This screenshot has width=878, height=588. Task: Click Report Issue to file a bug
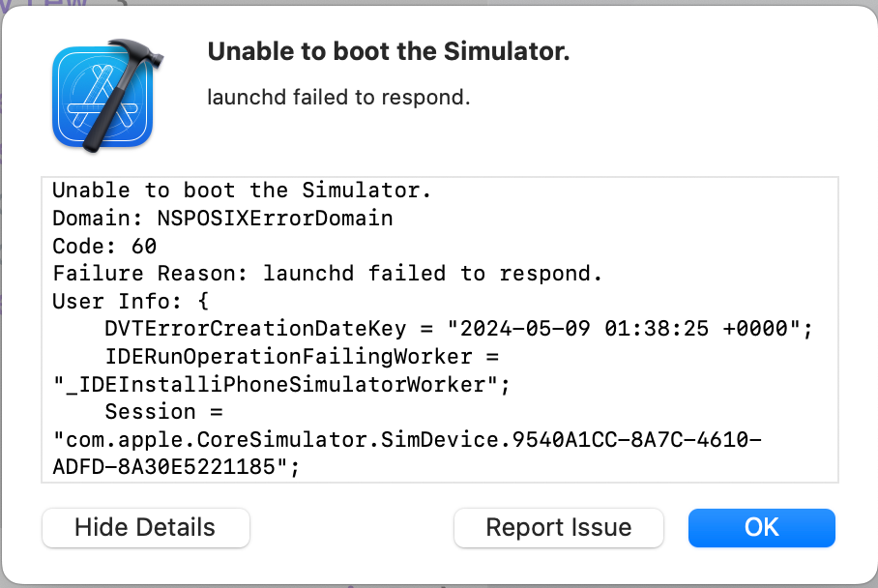pos(558,528)
